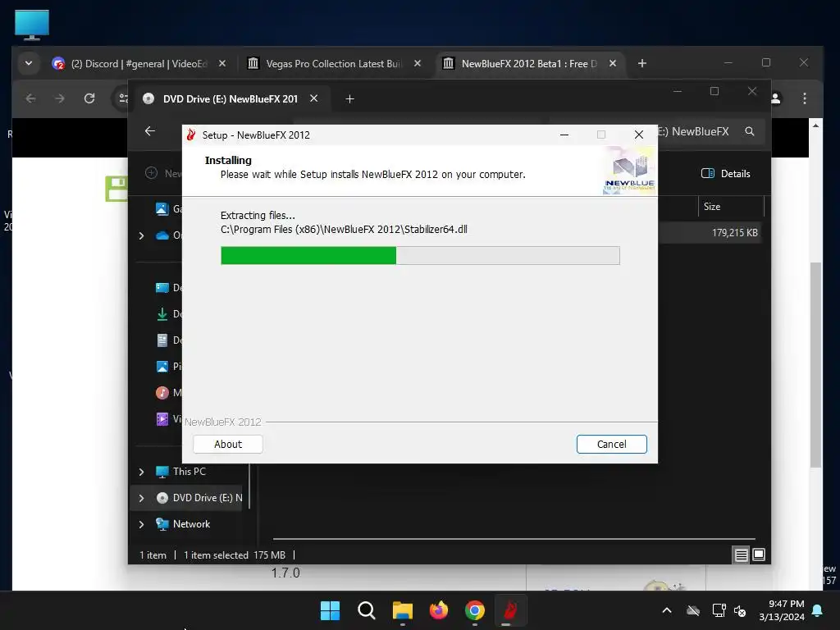Expand DVD Drive (E:) tree node
This screenshot has width=840, height=630.
tap(141, 498)
